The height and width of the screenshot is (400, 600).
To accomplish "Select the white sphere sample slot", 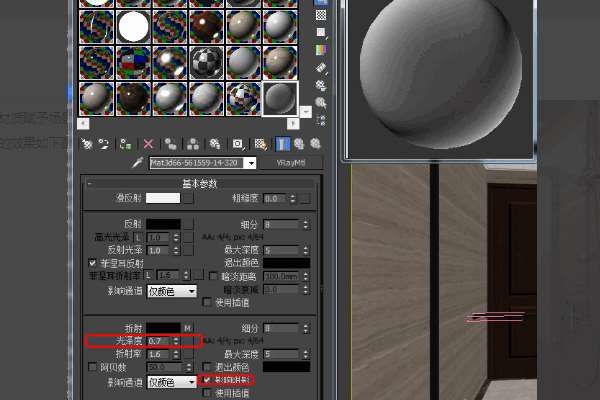I will click(133, 27).
